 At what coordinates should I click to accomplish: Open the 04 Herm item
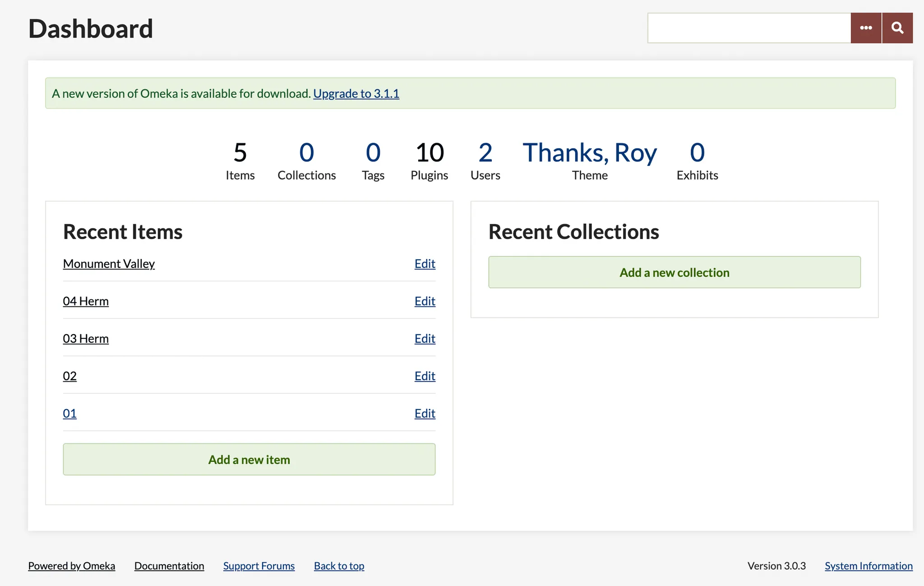tap(86, 301)
